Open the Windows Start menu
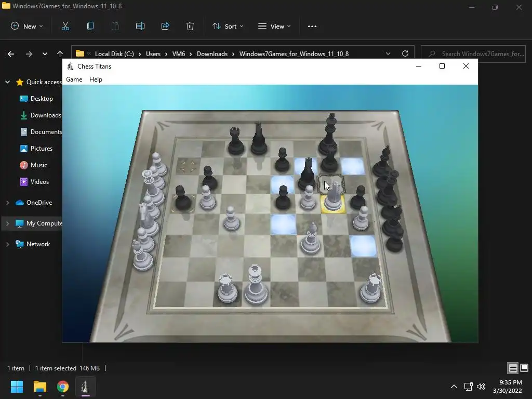The width and height of the screenshot is (532, 399). (17, 387)
